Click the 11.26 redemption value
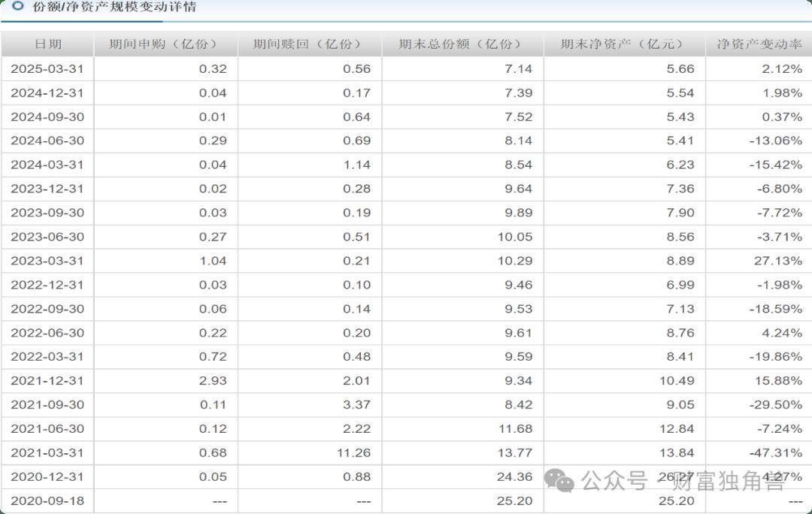812x514 pixels. [353, 453]
